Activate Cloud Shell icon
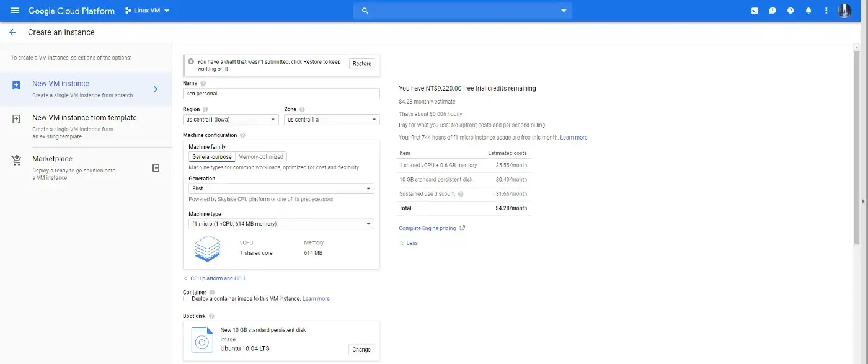 (755, 11)
